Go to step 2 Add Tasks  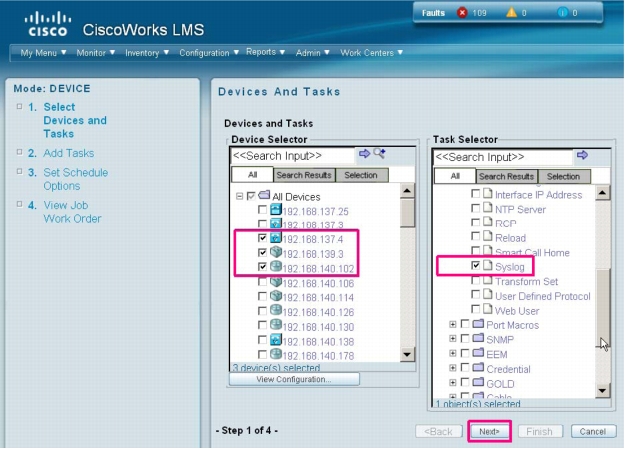(x=69, y=153)
